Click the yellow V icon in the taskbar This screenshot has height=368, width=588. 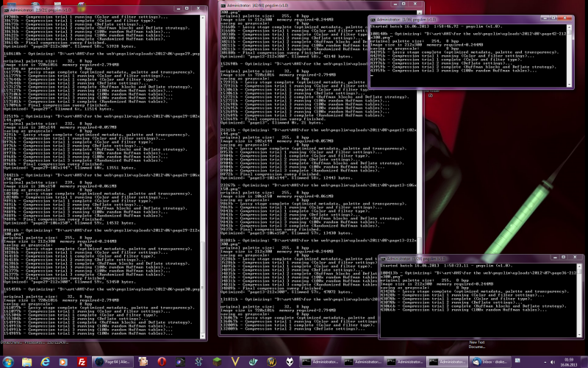pos(235,362)
